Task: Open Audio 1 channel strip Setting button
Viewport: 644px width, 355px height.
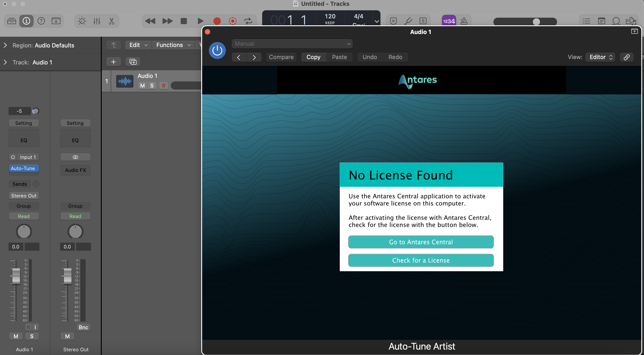Action: [24, 123]
